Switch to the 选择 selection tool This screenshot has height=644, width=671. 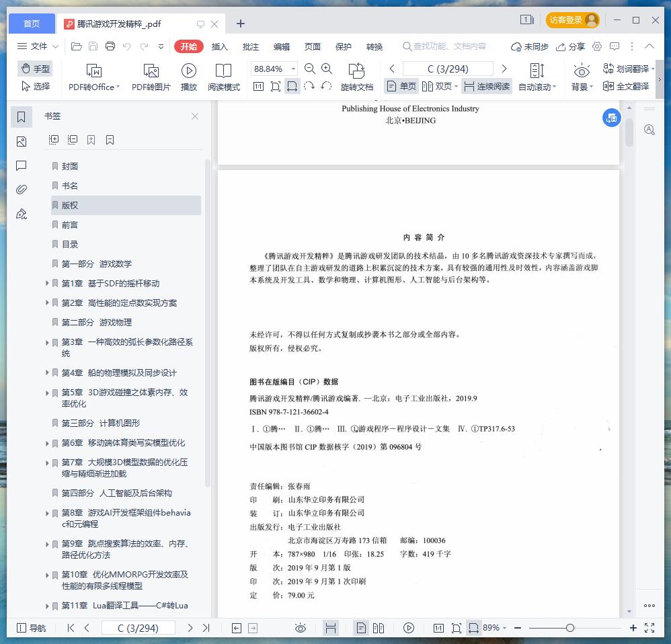point(35,87)
